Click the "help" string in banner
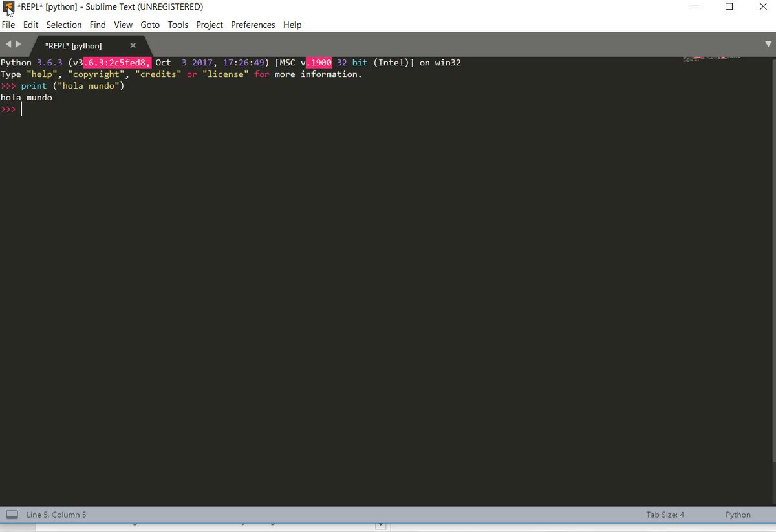Viewport: 776px width, 532px height. click(42, 74)
